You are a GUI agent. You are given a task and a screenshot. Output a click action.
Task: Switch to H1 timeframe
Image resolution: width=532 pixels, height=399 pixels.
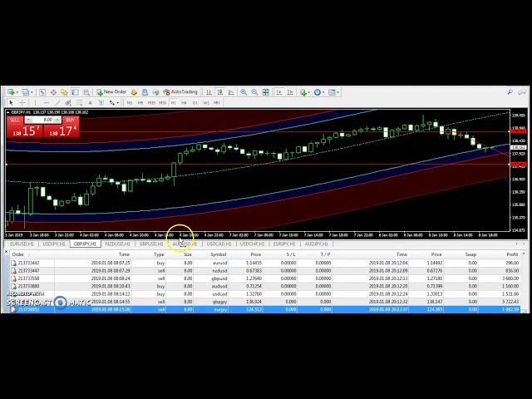[x=173, y=103]
